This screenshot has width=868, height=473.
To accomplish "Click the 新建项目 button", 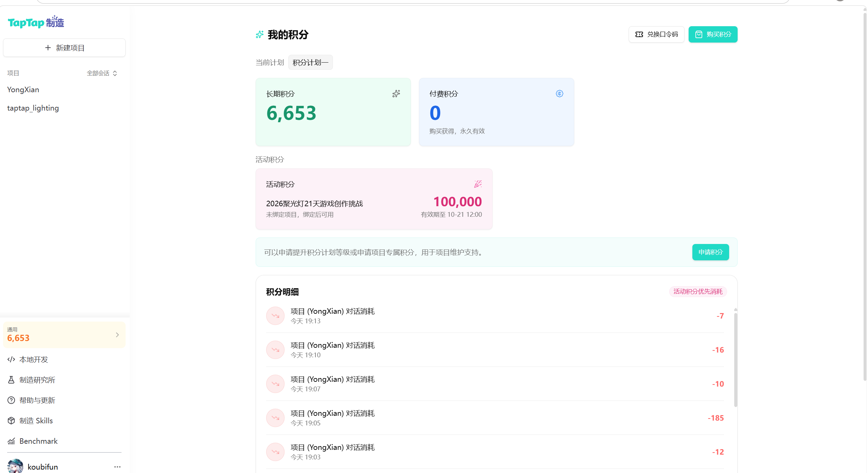I will [x=64, y=48].
